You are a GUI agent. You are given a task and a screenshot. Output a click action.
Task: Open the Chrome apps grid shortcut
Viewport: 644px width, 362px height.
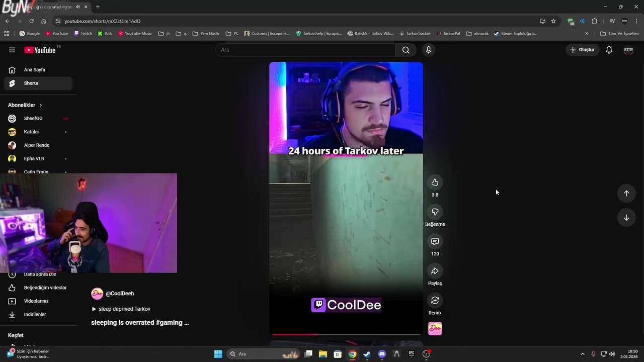click(7, 34)
